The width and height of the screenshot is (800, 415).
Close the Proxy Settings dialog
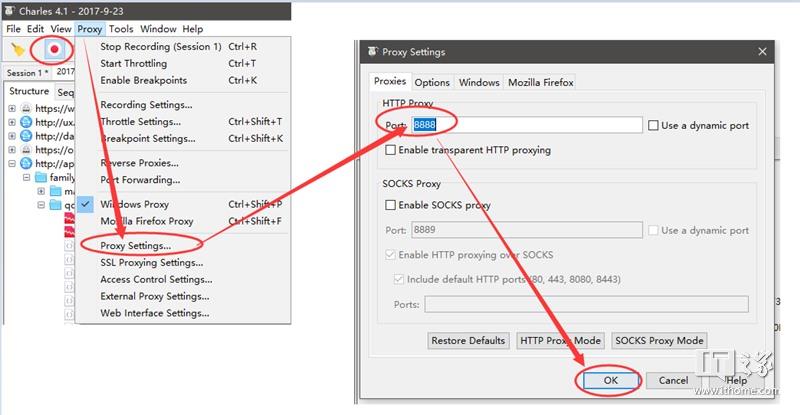click(x=762, y=52)
